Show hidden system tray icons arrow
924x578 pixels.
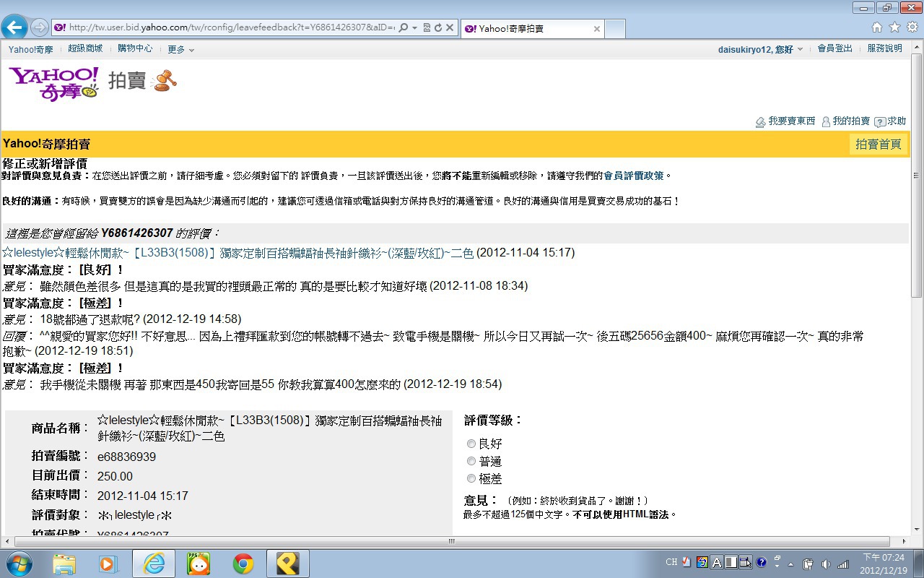pos(790,564)
